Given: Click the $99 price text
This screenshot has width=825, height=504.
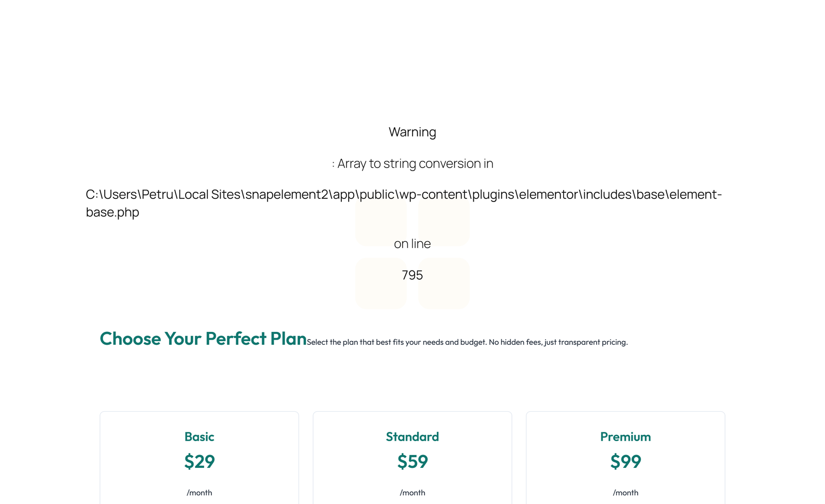Looking at the screenshot, I should pyautogui.click(x=625, y=462).
